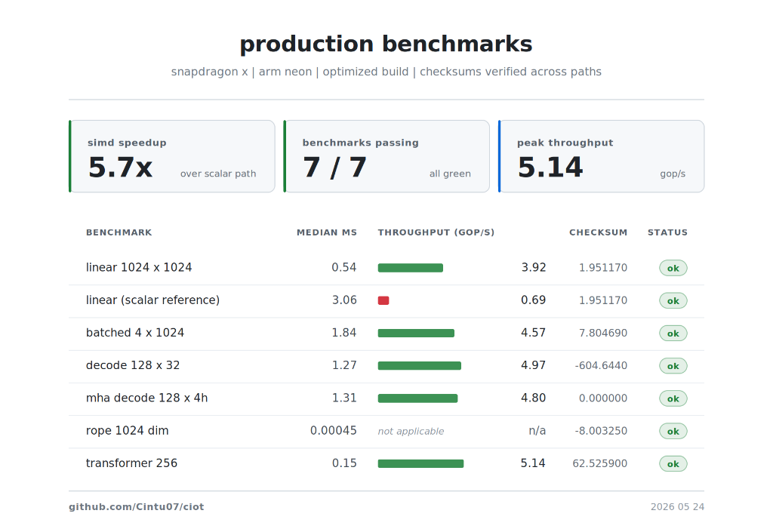
Task: Select the benchmarks passing card
Action: (x=387, y=156)
